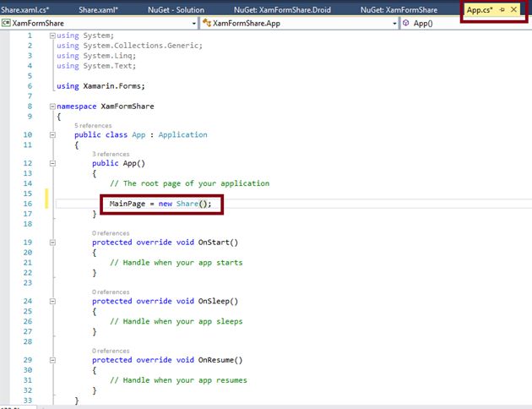Click line number 33 in gutter
Viewport: 532px width, 409px height.
tap(28, 401)
